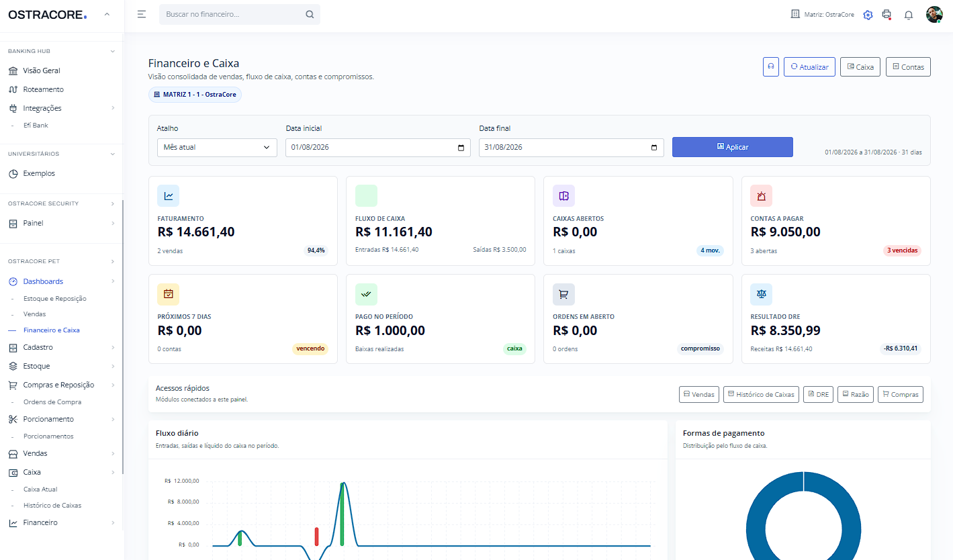Open Histórico de Caixas quick access button

point(761,394)
